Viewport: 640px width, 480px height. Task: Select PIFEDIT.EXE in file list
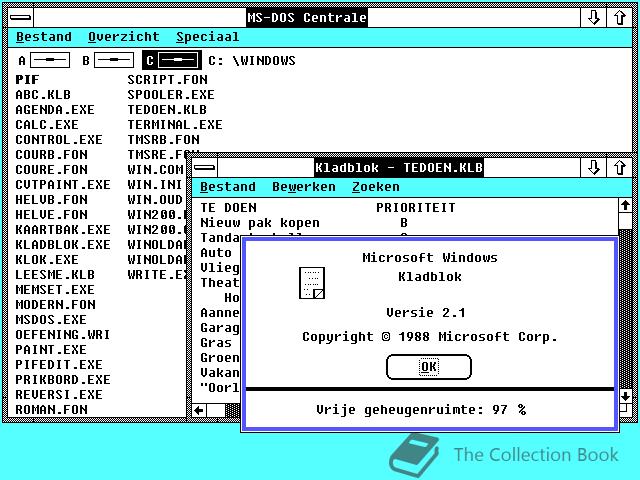[59, 365]
